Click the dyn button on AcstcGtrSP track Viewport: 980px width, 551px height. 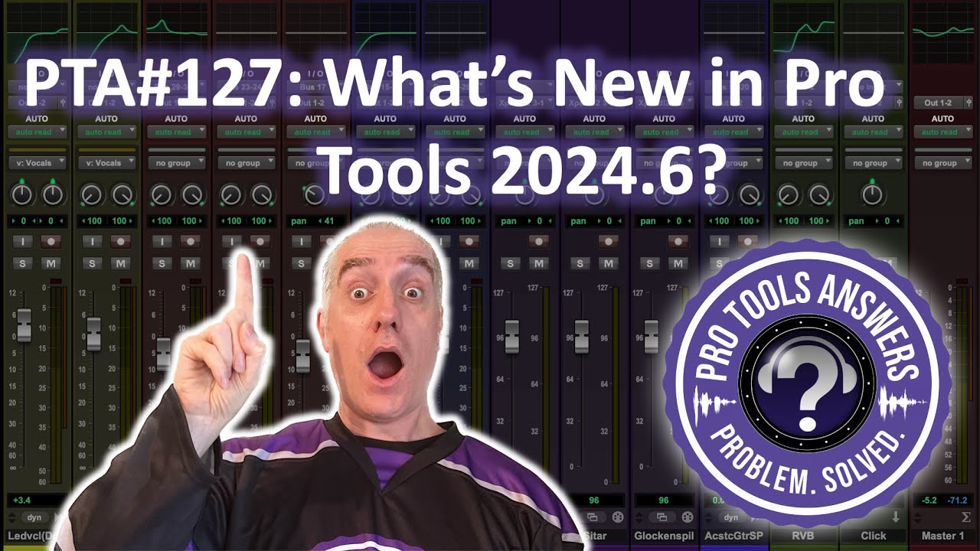click(x=731, y=517)
